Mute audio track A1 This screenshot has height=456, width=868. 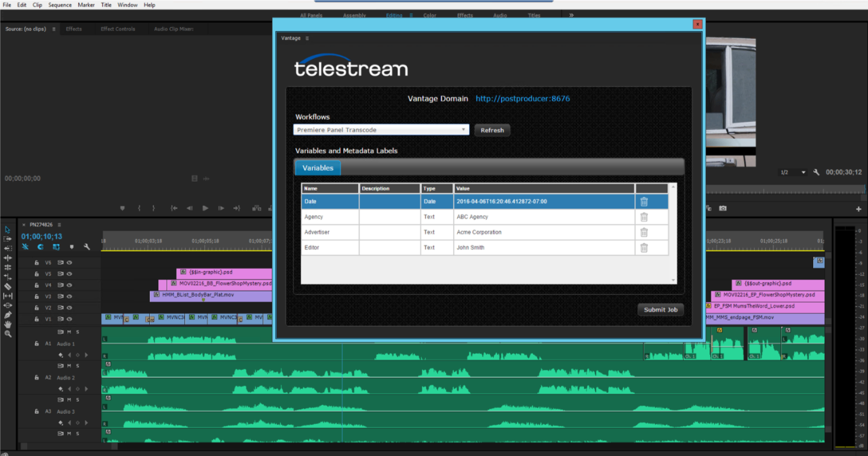click(x=69, y=332)
